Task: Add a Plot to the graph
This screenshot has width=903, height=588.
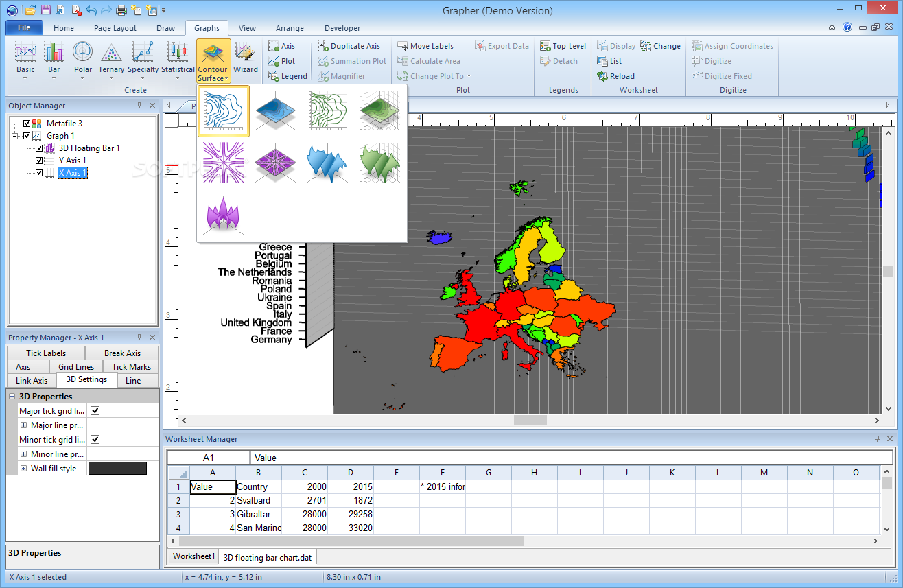Action: (x=281, y=61)
